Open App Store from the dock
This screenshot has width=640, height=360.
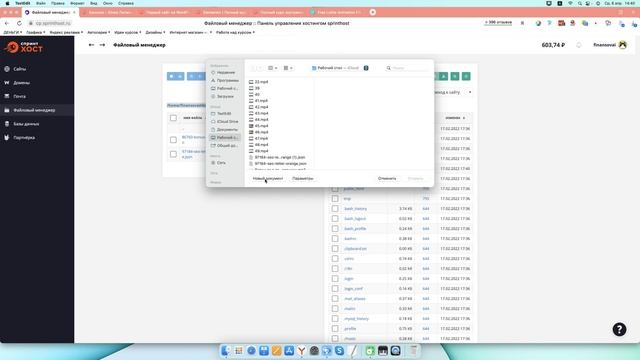point(289,351)
